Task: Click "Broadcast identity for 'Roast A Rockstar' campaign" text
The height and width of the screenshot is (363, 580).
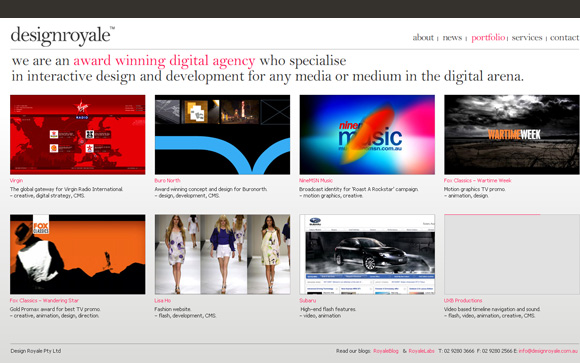Action: (359, 189)
